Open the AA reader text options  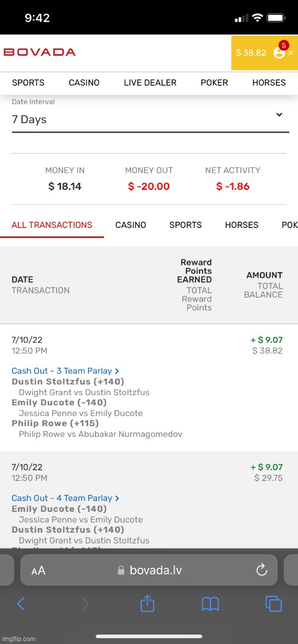click(x=38, y=570)
